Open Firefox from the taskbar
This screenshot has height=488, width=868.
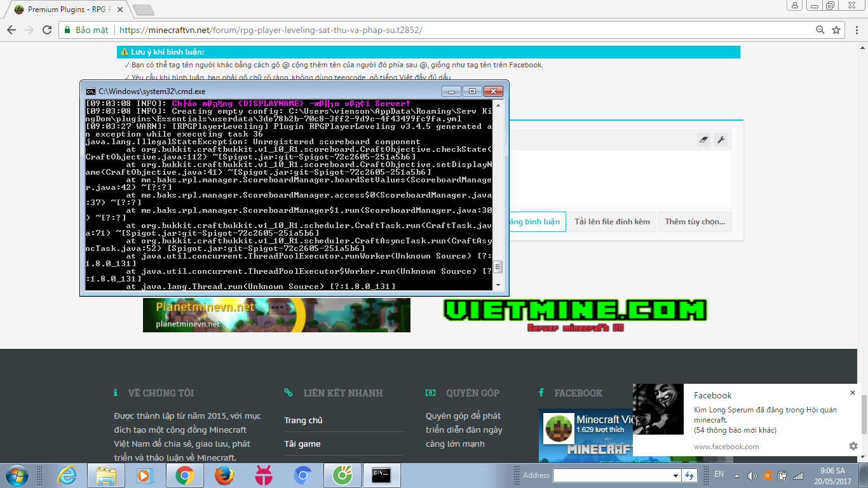(224, 475)
